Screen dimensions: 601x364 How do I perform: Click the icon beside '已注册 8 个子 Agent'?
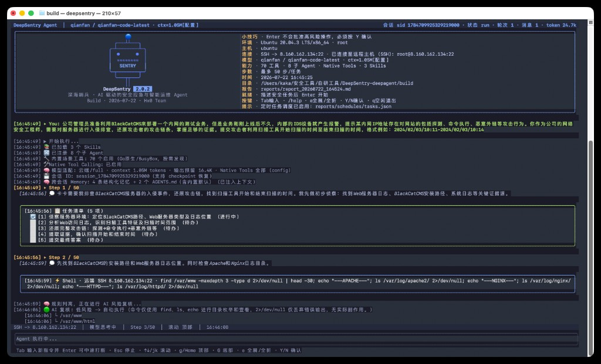pos(47,153)
